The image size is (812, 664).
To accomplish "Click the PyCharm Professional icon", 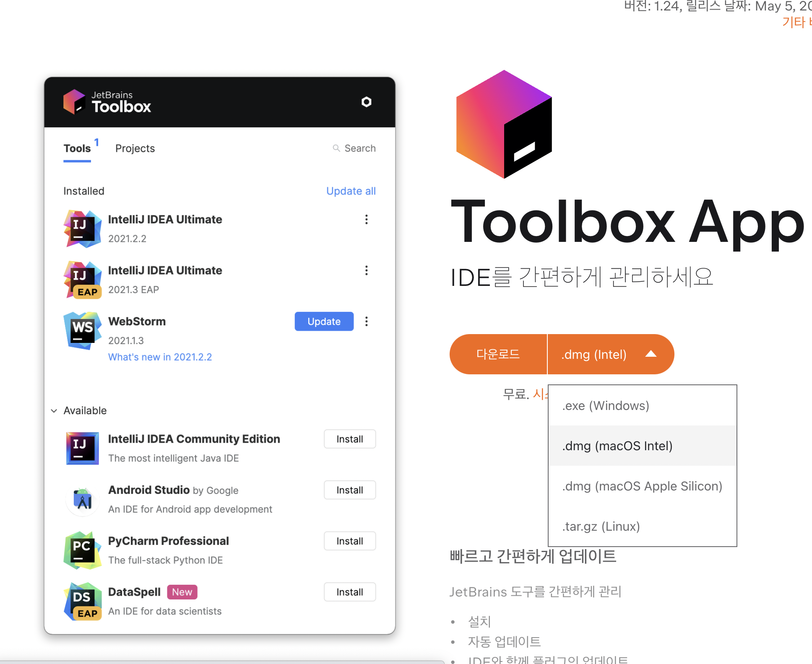I will click(x=82, y=550).
